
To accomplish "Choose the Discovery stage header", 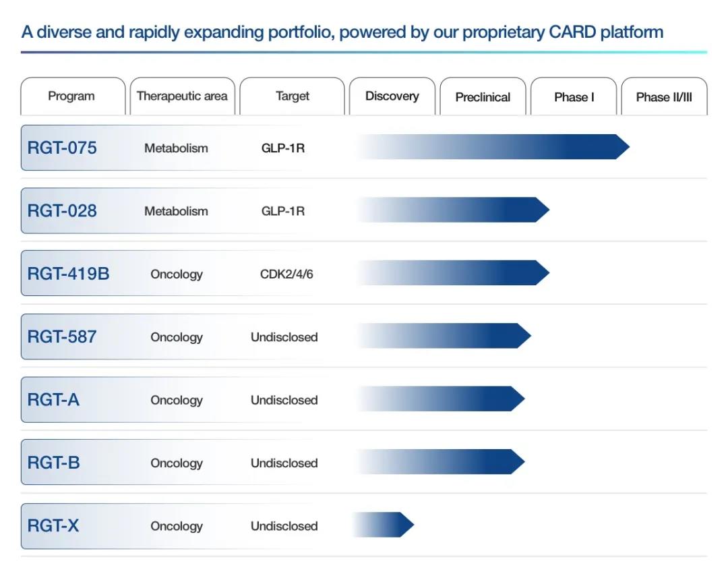I will click(x=392, y=96).
